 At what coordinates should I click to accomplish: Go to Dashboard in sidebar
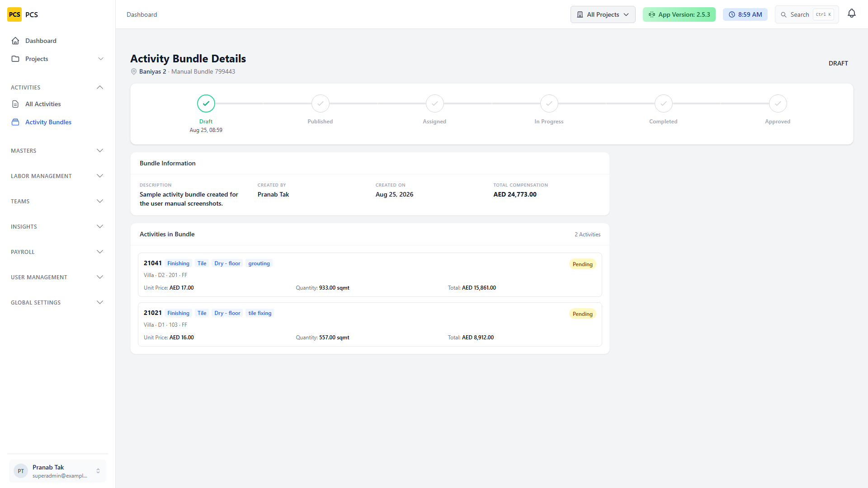57,41
